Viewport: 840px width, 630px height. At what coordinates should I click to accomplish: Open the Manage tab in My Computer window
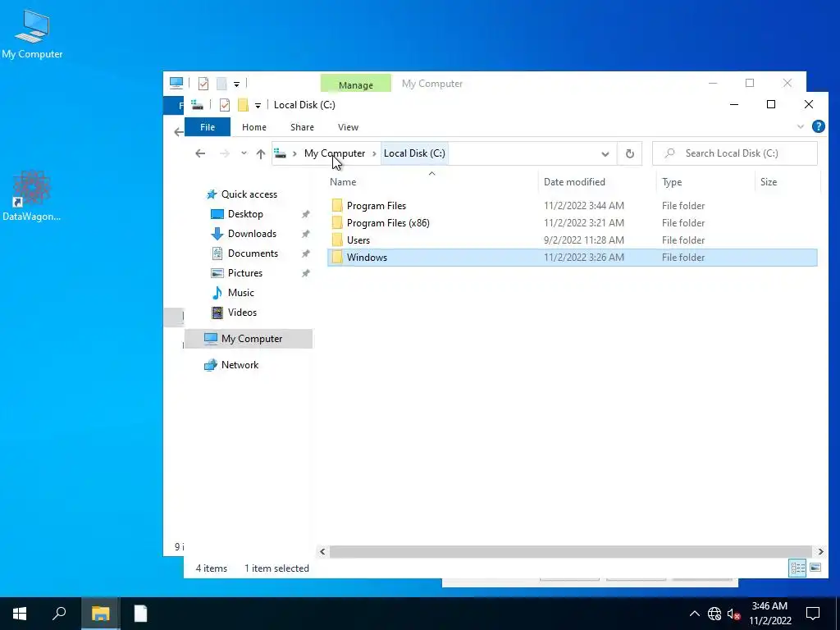point(356,84)
